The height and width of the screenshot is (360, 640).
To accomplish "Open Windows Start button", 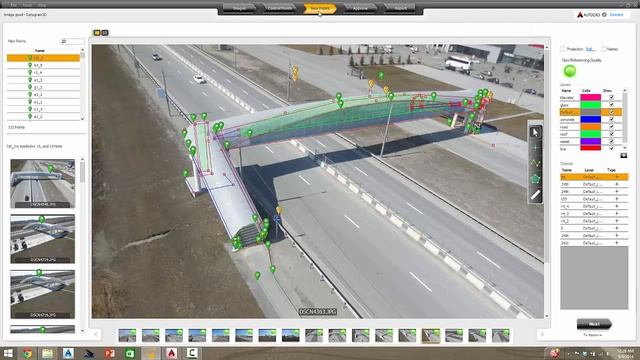I will [x=8, y=353].
